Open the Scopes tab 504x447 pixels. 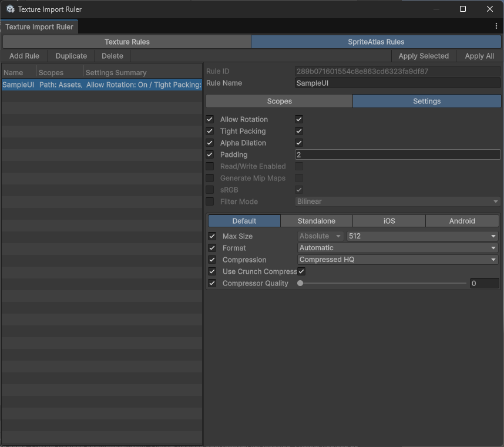tap(280, 101)
